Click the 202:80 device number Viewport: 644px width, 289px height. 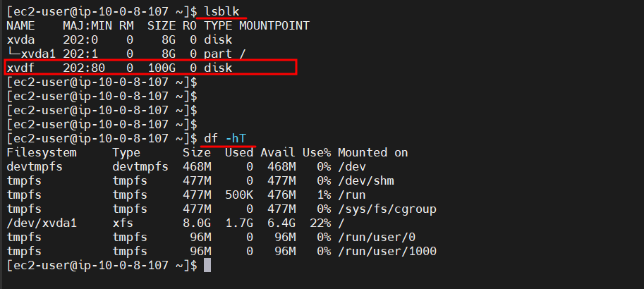pos(84,68)
